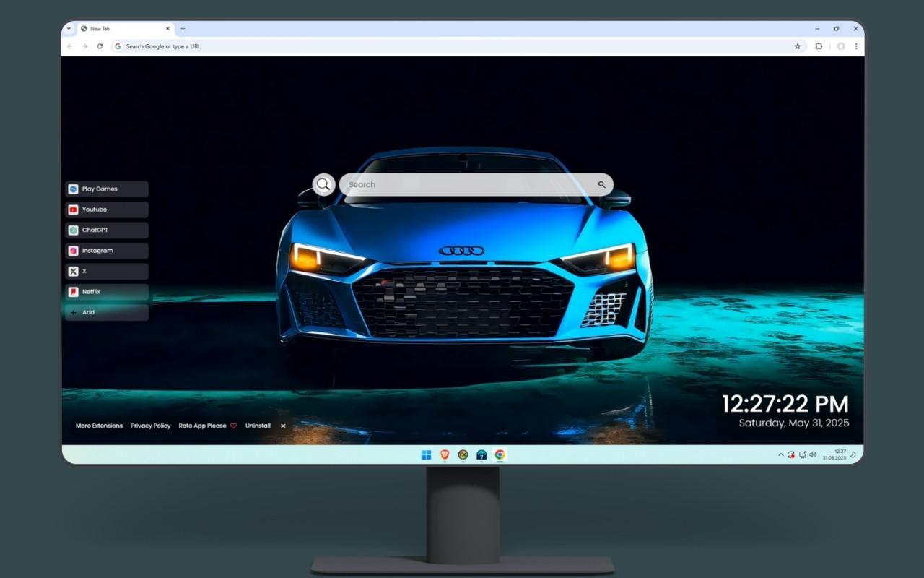Click the tray icon with the red dot

791,455
